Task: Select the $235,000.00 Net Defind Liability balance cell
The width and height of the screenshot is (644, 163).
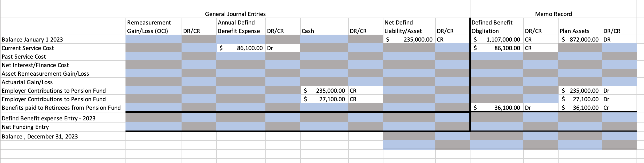Action: (409, 39)
